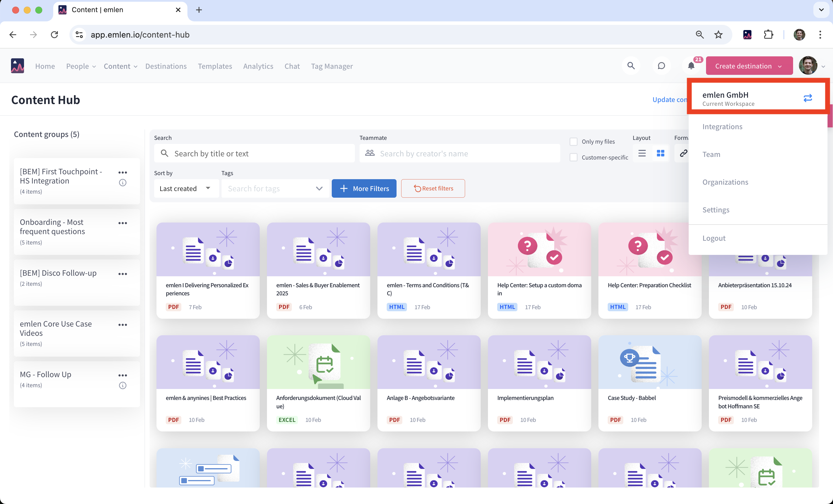Check the Customer-specific checkbox

click(573, 157)
